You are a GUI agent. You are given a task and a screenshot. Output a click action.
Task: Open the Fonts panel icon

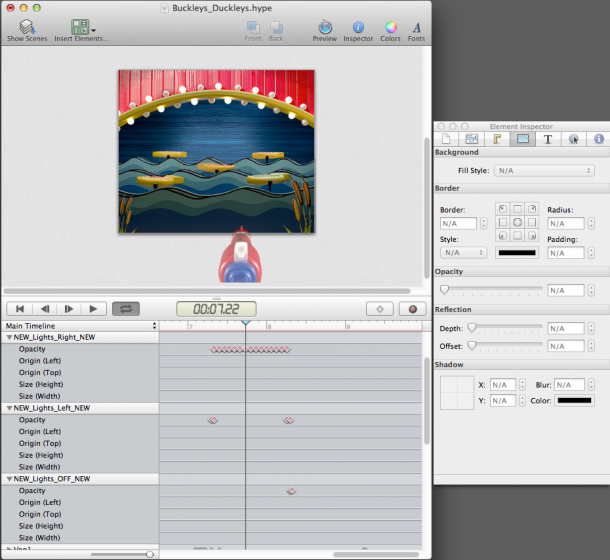[416, 27]
